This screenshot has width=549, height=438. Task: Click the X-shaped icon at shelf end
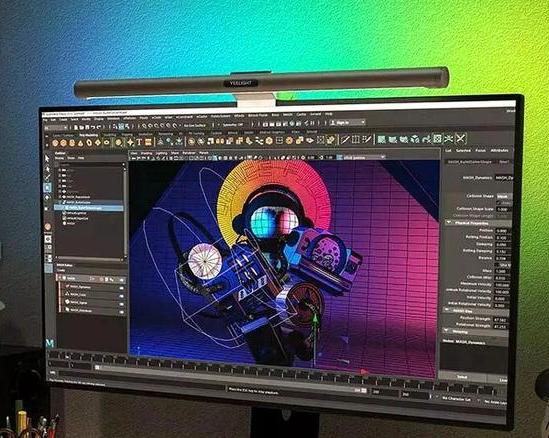coord(460,139)
